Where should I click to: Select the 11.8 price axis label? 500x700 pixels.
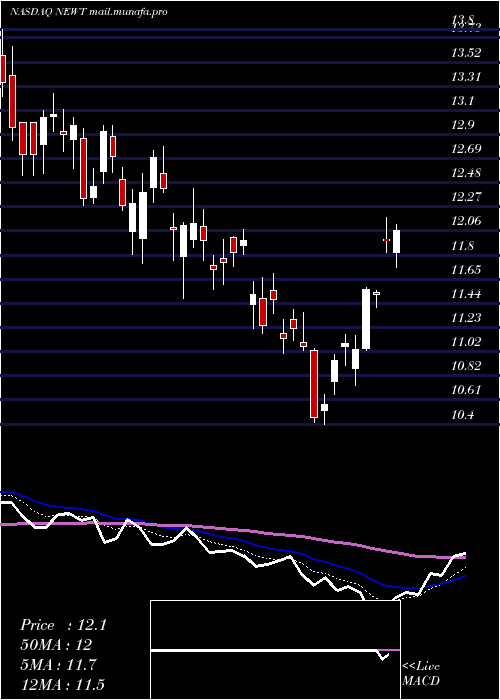coord(463,246)
